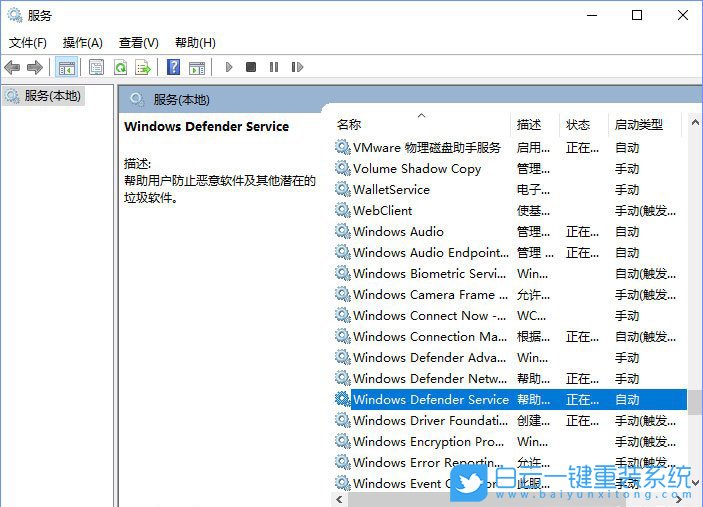The image size is (703, 507).
Task: Click the 自动 startup type of Windows Audio
Action: [627, 232]
